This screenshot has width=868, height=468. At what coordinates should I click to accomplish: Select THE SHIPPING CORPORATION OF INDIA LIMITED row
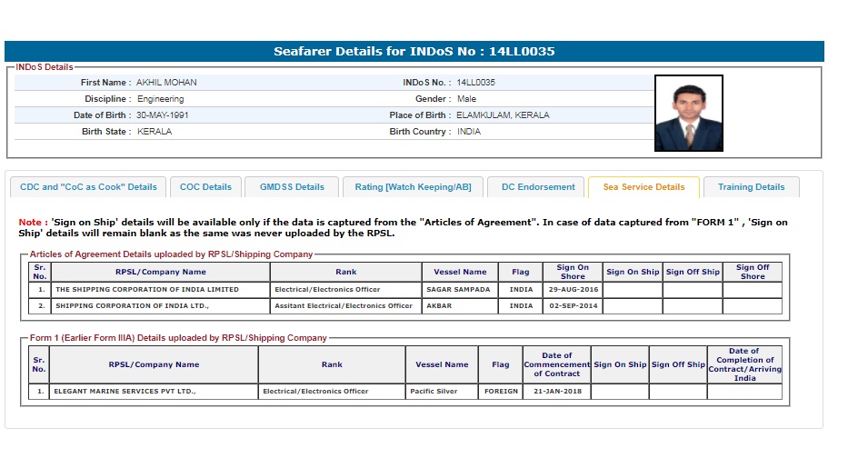pos(147,290)
